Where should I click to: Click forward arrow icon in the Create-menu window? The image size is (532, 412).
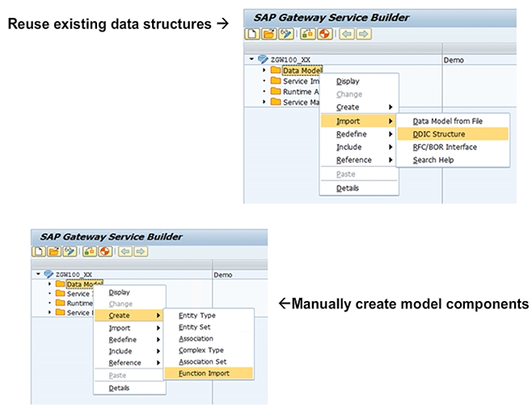pos(139,253)
